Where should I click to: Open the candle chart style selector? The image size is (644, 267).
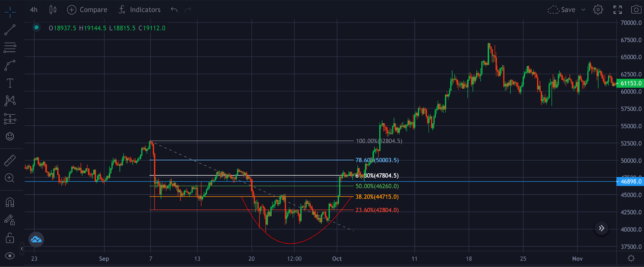53,10
